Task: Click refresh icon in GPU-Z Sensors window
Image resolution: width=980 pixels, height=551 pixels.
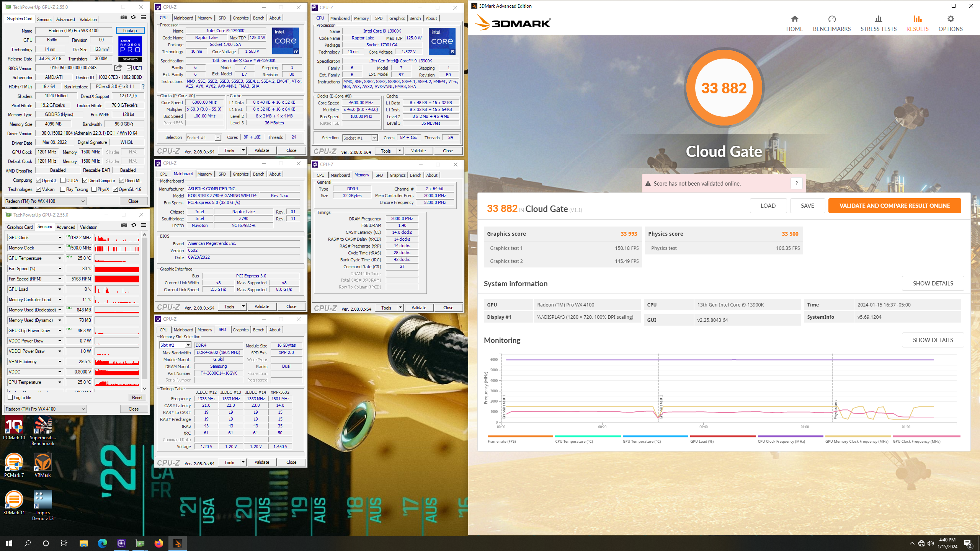Action: point(134,225)
